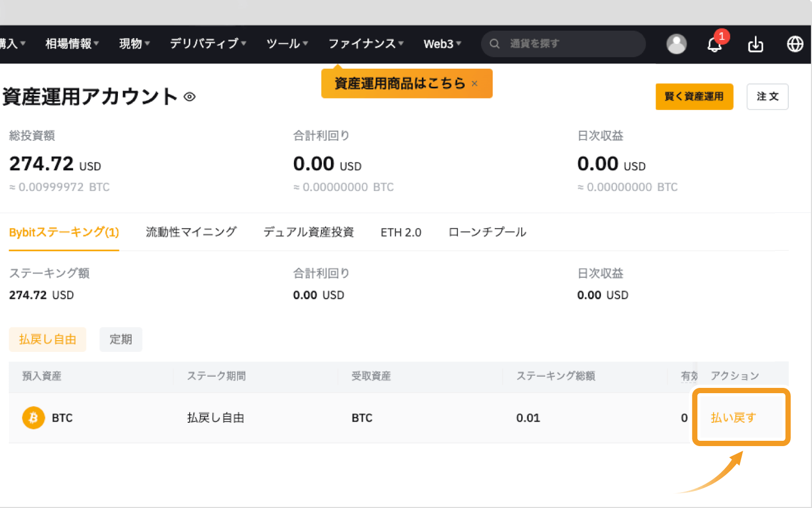Click the 注文 button
The height and width of the screenshot is (508, 812).
[x=768, y=96]
